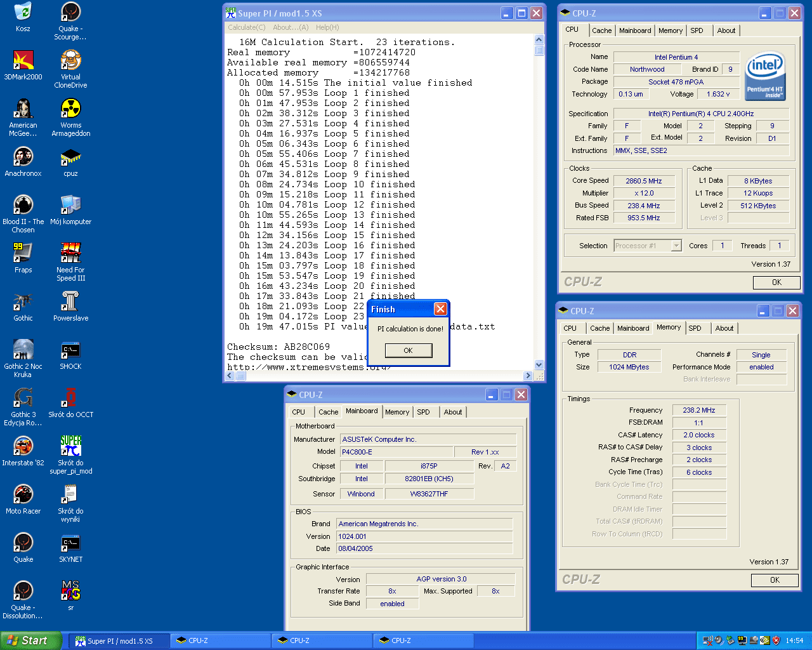Click OK in the CPU tab CPU-Z window
The width and height of the screenshot is (812, 650).
[776, 282]
